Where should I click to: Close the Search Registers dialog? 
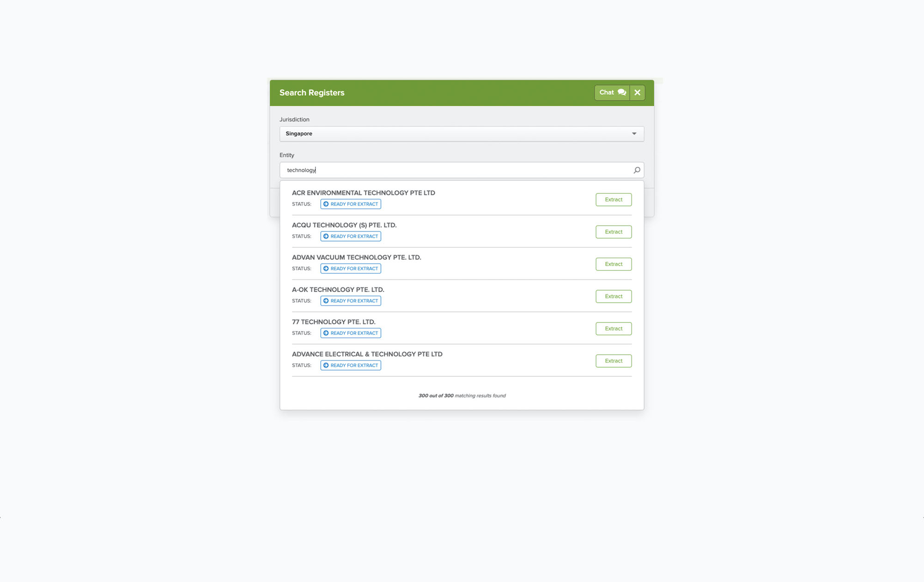click(x=638, y=92)
